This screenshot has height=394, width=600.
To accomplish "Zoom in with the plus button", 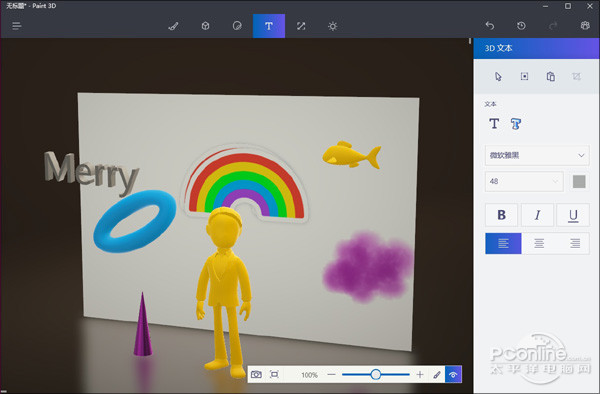I will [420, 374].
